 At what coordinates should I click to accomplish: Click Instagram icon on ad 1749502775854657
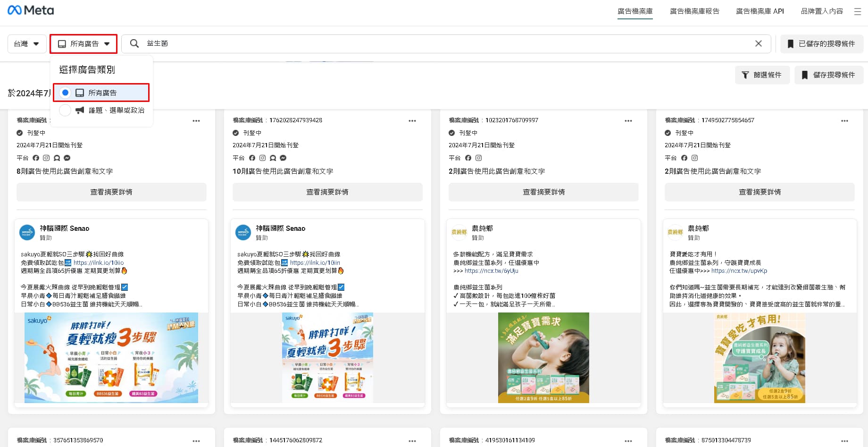click(694, 158)
